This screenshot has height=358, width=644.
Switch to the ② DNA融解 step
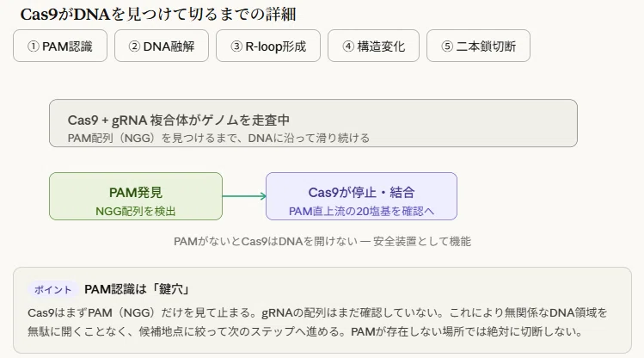(162, 46)
